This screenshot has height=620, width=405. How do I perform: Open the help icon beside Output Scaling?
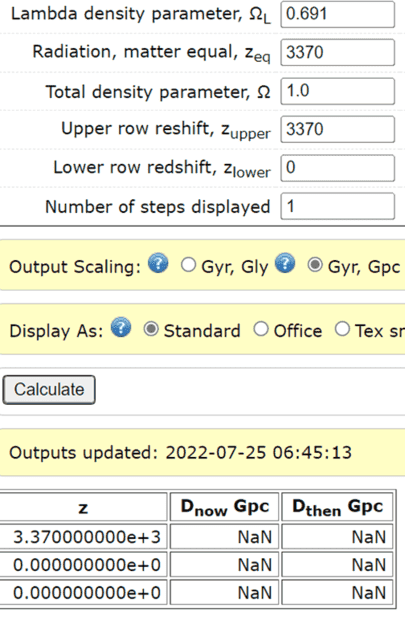pyautogui.click(x=158, y=264)
